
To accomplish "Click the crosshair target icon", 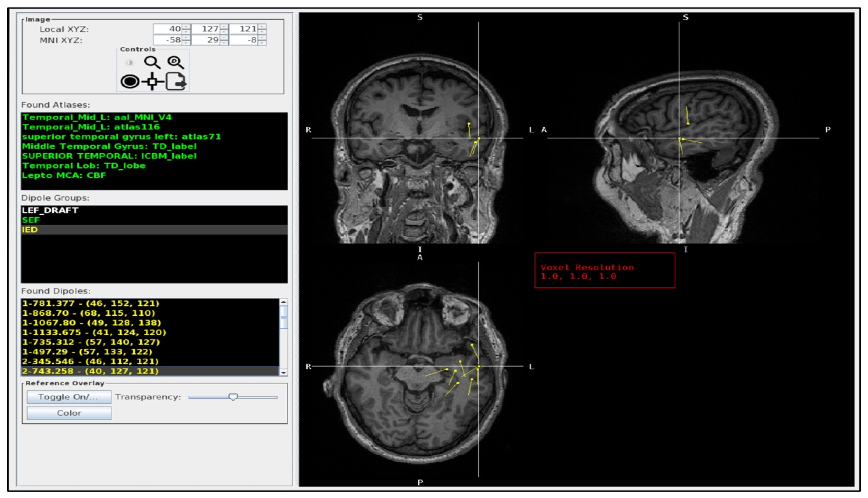I will pos(152,82).
